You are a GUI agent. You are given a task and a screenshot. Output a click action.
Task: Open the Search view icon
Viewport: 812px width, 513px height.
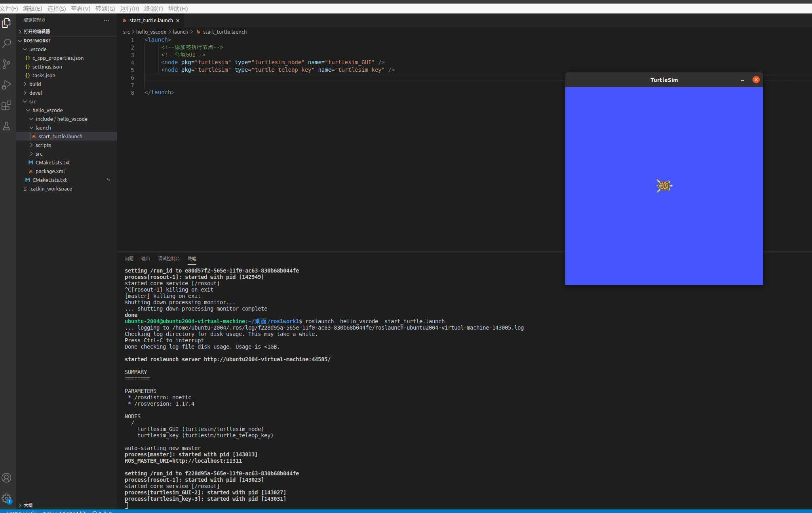pyautogui.click(x=6, y=43)
